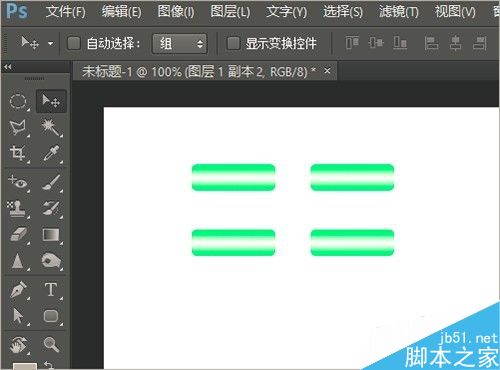The image size is (500, 370).
Task: Align vertical centers in options bar
Action: 376,43
